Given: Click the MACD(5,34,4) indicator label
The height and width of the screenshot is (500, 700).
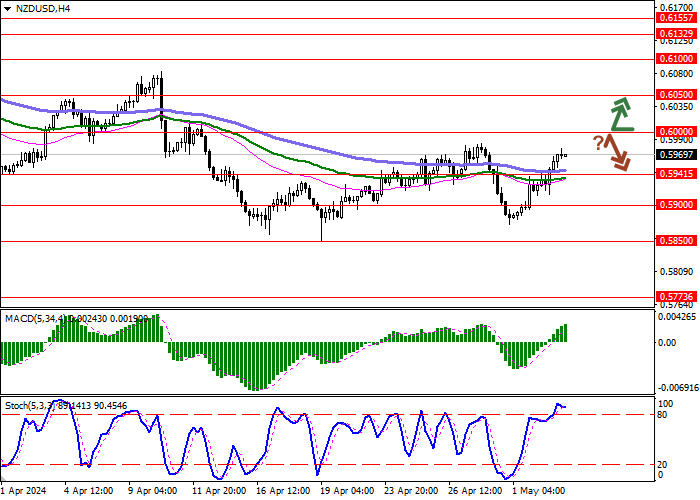Looking at the screenshot, I should (35, 319).
